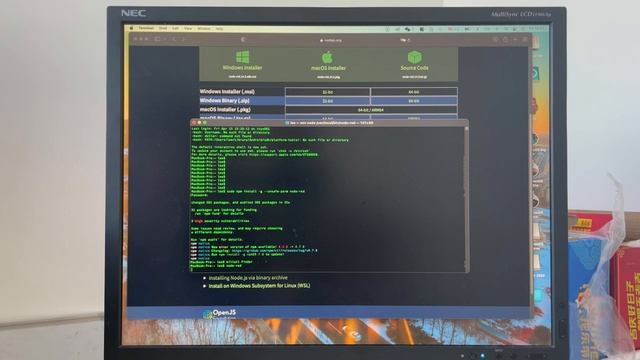This screenshot has height=360, width=640.
Task: Select macOS Installer (.pkg) 64-bit / ARM64 cell
Action: (371, 110)
